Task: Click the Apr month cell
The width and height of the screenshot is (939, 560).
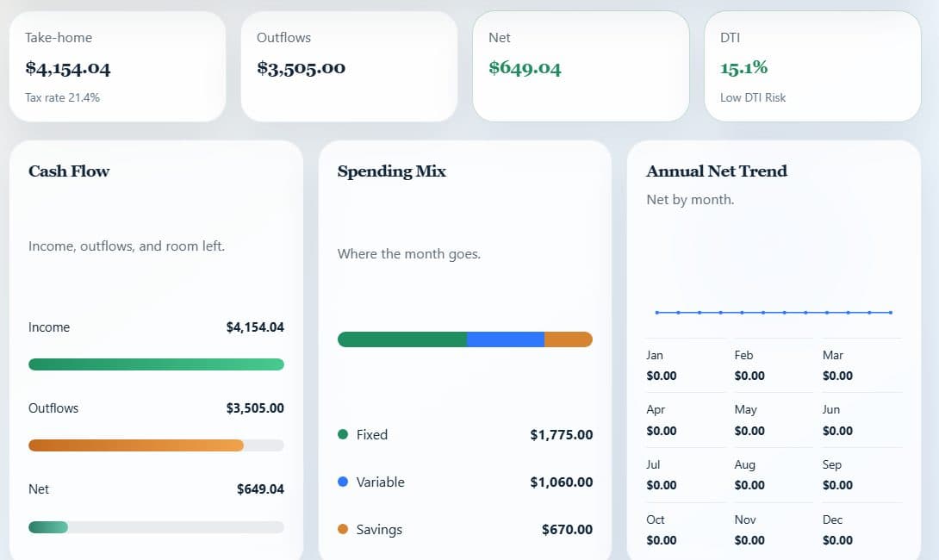Action: tap(686, 420)
